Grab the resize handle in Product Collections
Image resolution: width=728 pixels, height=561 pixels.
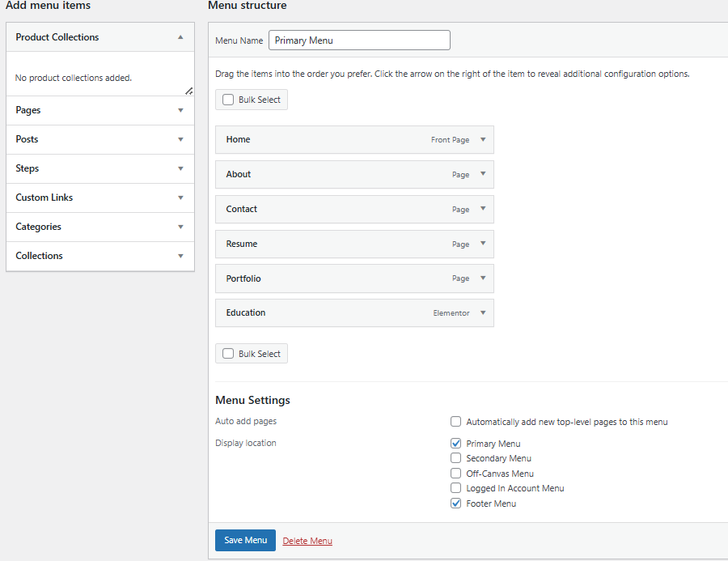189,91
